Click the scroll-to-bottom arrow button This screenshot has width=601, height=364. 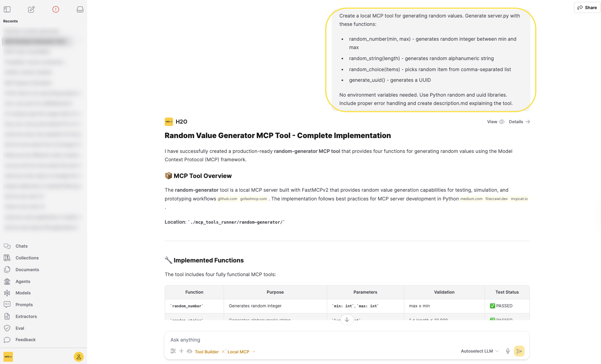click(347, 319)
